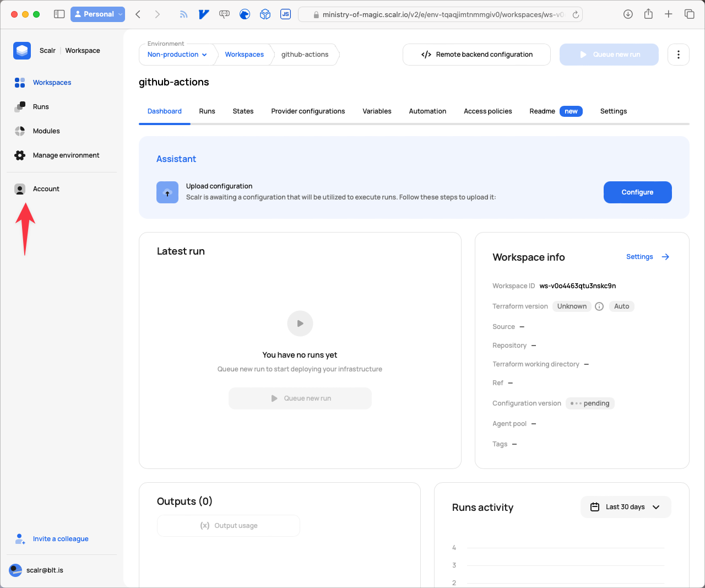
Task: Click the RSS feed toolbar icon
Action: pos(183,14)
